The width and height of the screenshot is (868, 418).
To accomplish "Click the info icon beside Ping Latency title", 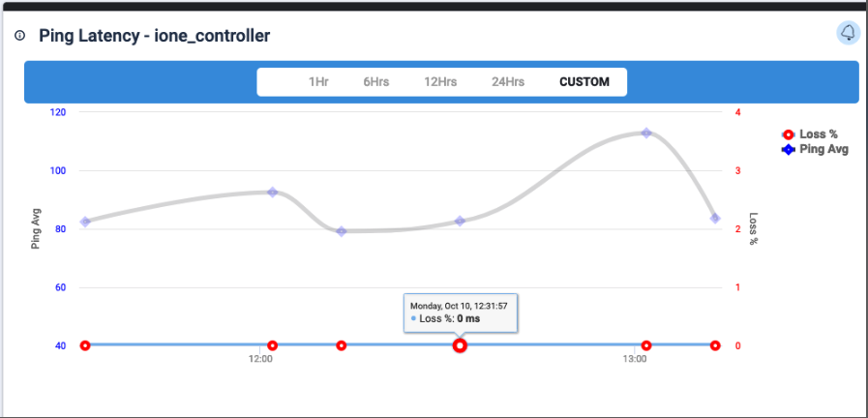I will click(19, 36).
